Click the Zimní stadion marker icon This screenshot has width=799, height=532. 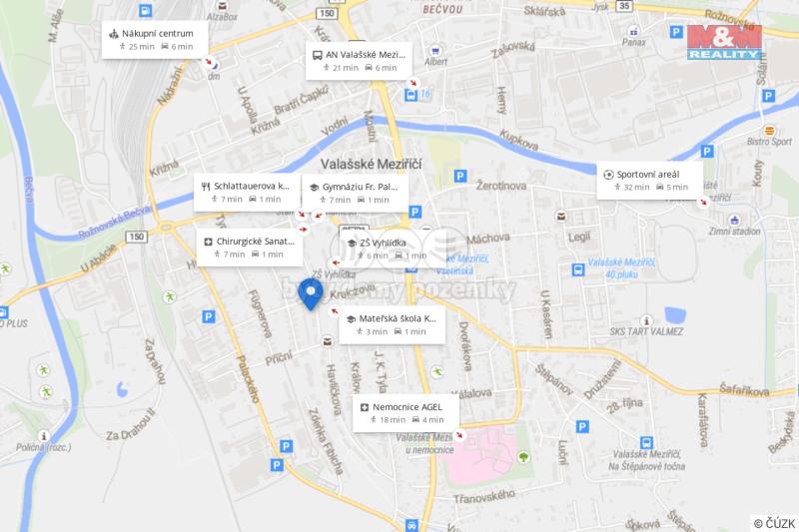click(x=734, y=220)
